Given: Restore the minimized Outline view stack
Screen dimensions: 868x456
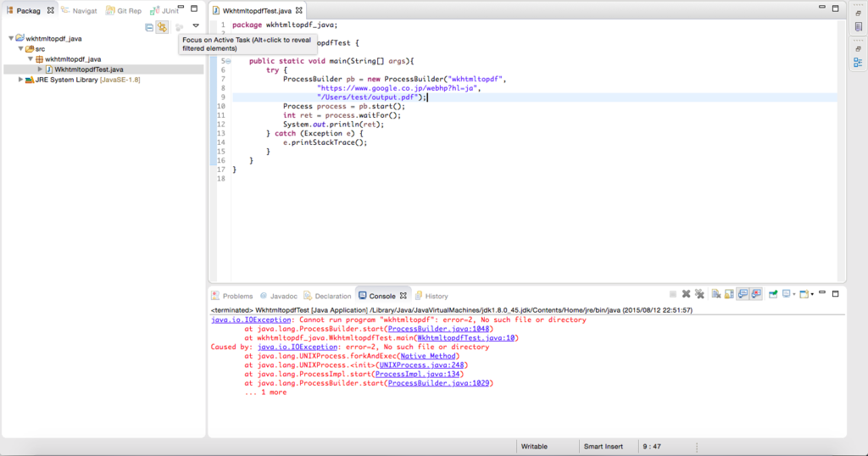Looking at the screenshot, I should [x=858, y=49].
